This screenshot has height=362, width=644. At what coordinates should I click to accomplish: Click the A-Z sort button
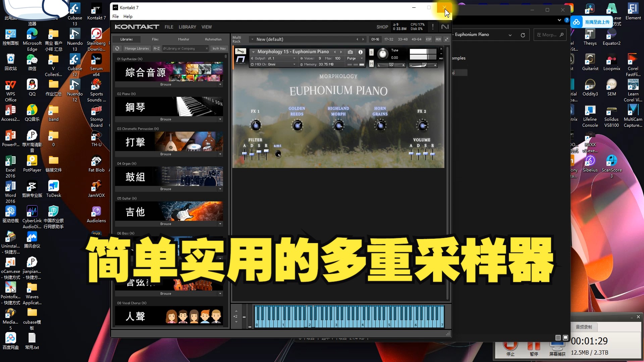pyautogui.click(x=157, y=49)
